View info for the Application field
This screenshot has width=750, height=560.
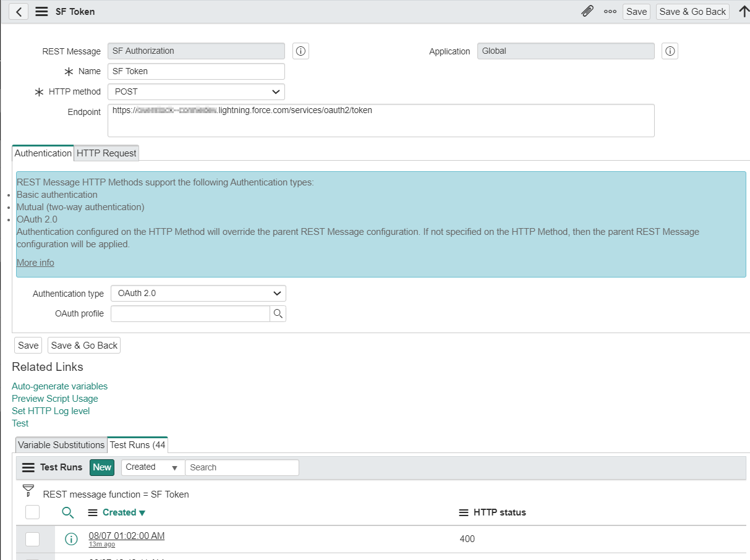[x=670, y=51]
